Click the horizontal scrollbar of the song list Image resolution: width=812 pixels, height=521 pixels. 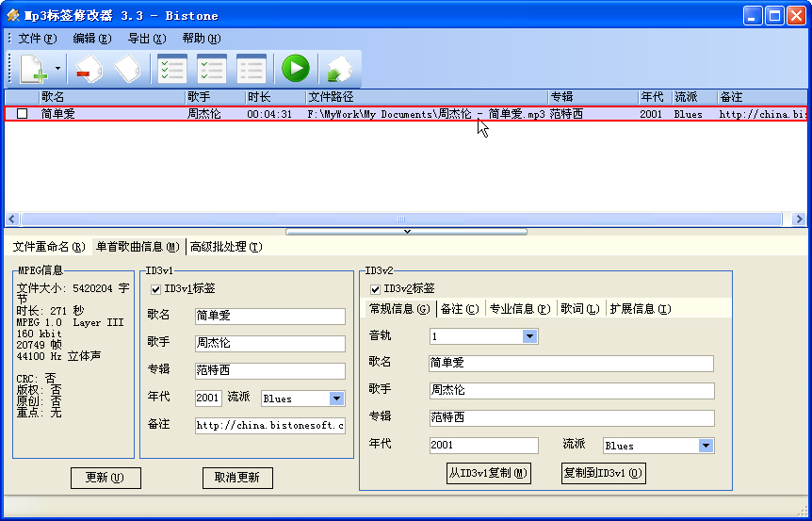[405, 219]
